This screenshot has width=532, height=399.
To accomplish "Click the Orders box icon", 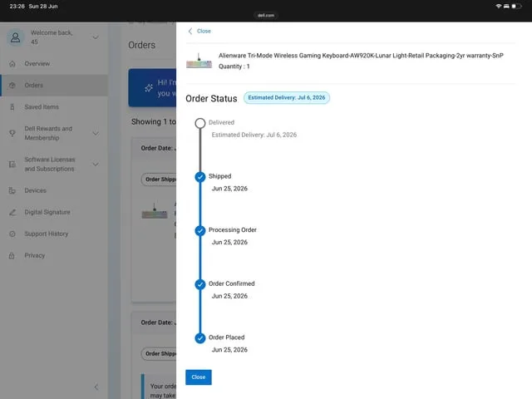I will pyautogui.click(x=12, y=86).
